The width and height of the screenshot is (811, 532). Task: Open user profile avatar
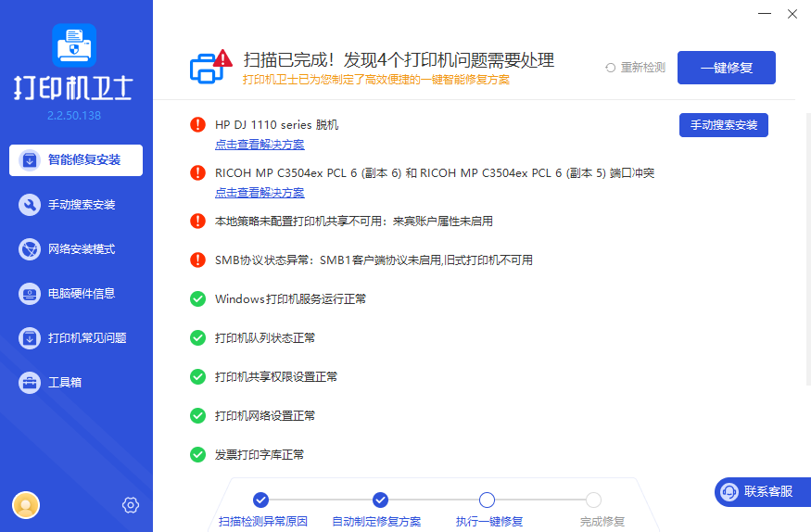pos(26,505)
